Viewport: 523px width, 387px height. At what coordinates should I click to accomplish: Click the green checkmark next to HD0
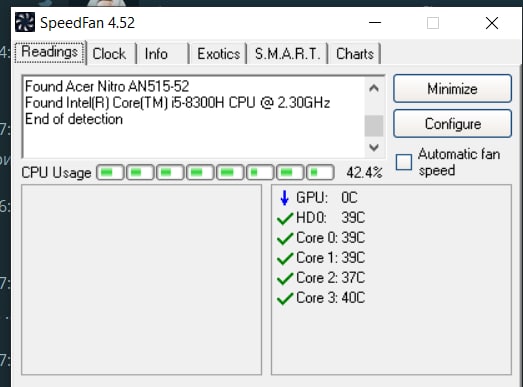coord(285,219)
